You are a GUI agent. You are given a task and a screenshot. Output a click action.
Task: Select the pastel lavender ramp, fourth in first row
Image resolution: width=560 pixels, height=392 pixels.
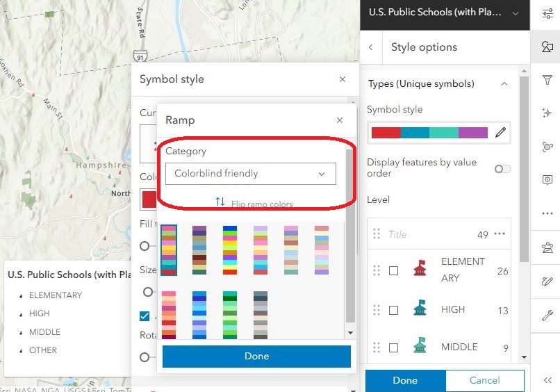261,250
